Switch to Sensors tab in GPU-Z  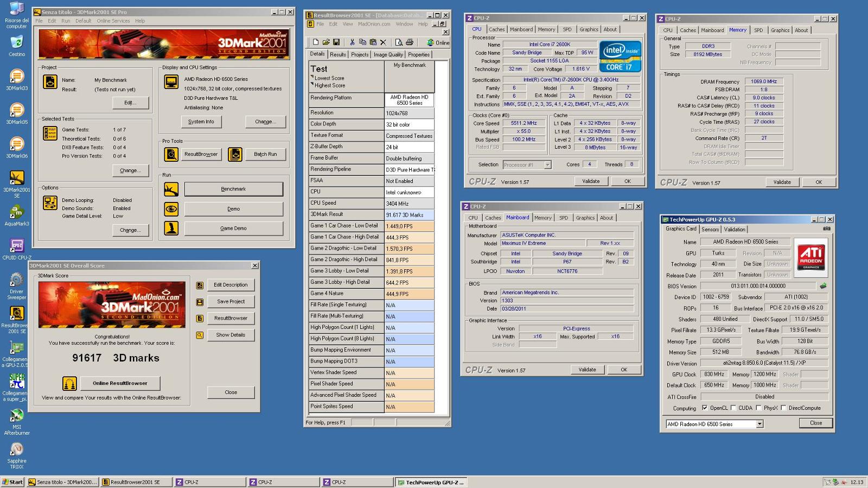710,229
